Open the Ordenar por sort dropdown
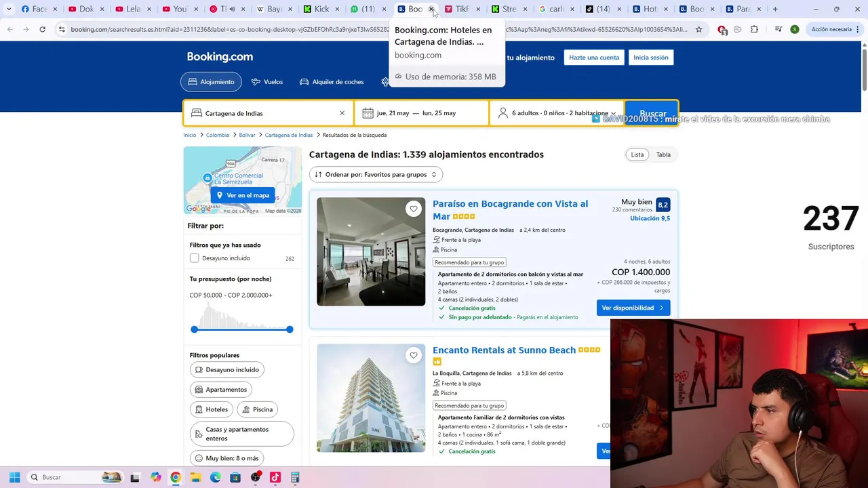This screenshot has height=488, width=868. point(376,174)
